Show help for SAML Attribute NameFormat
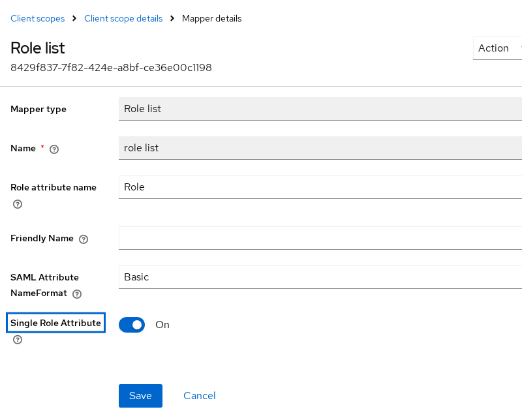Image resolution: width=522 pixels, height=420 pixels. point(77,294)
